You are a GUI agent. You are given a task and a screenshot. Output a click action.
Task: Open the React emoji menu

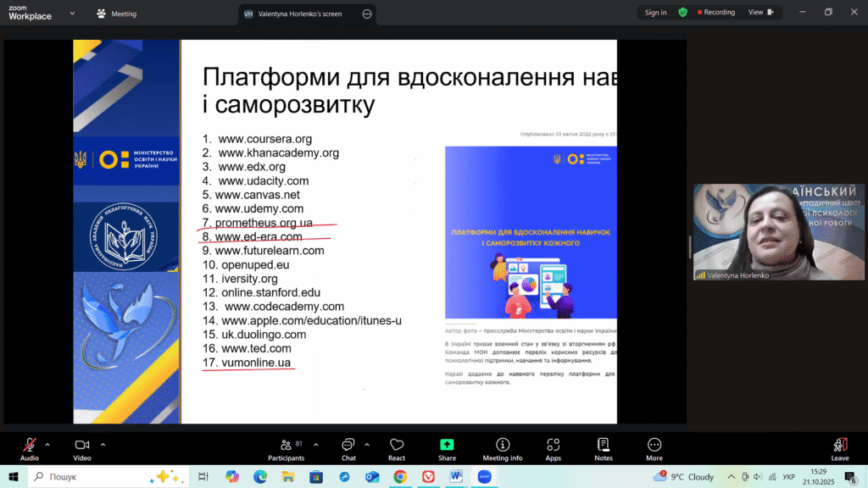(397, 448)
